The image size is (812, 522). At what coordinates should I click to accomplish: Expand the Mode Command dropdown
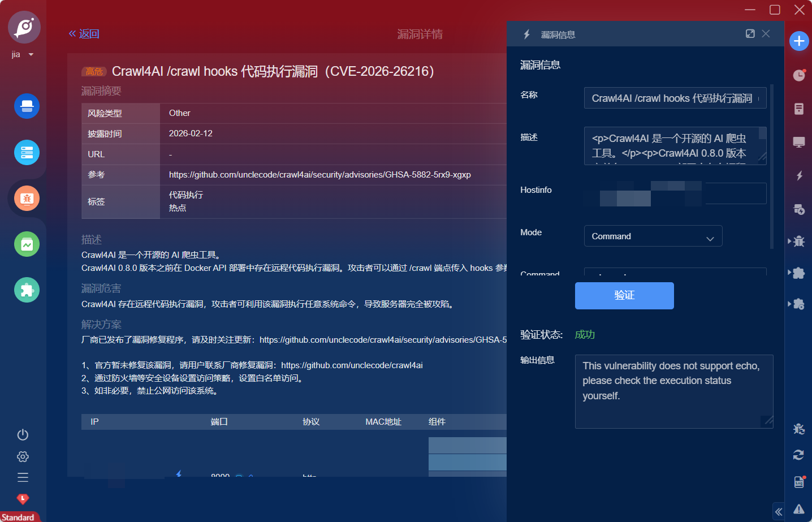click(653, 236)
